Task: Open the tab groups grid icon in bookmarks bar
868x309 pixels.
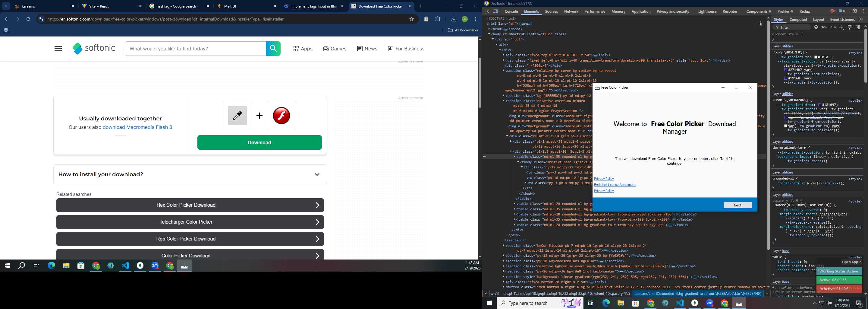Action: [x=6, y=30]
